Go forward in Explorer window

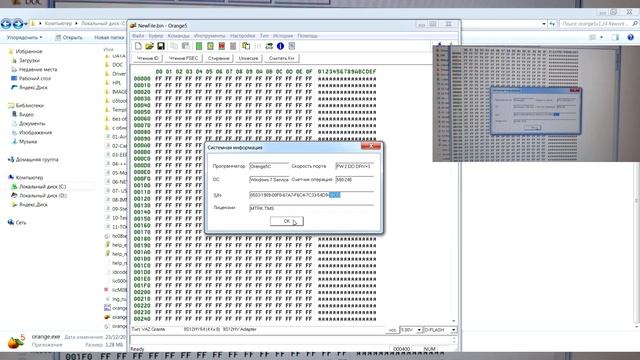(18, 24)
